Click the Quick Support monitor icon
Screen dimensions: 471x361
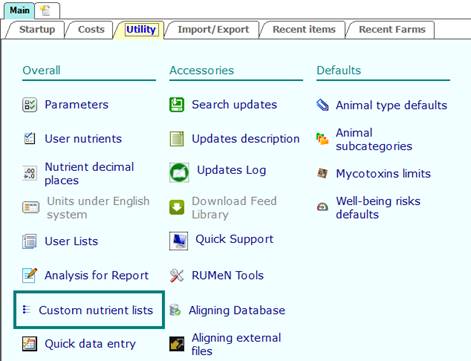[178, 241]
